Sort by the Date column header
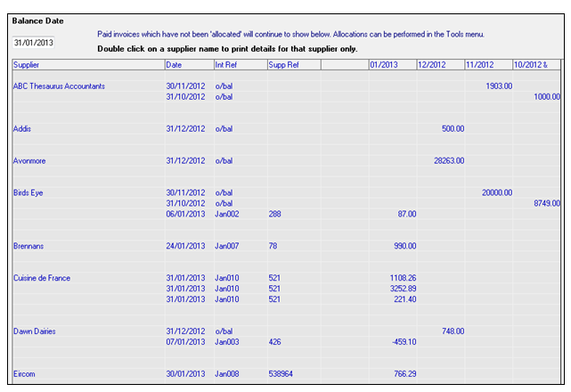The image size is (571, 392). 190,65
